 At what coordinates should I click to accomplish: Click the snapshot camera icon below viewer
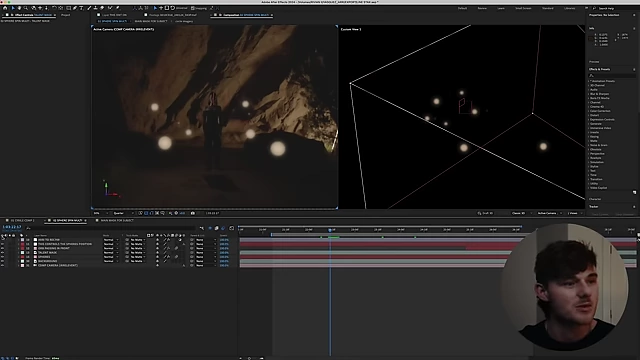pos(192,213)
